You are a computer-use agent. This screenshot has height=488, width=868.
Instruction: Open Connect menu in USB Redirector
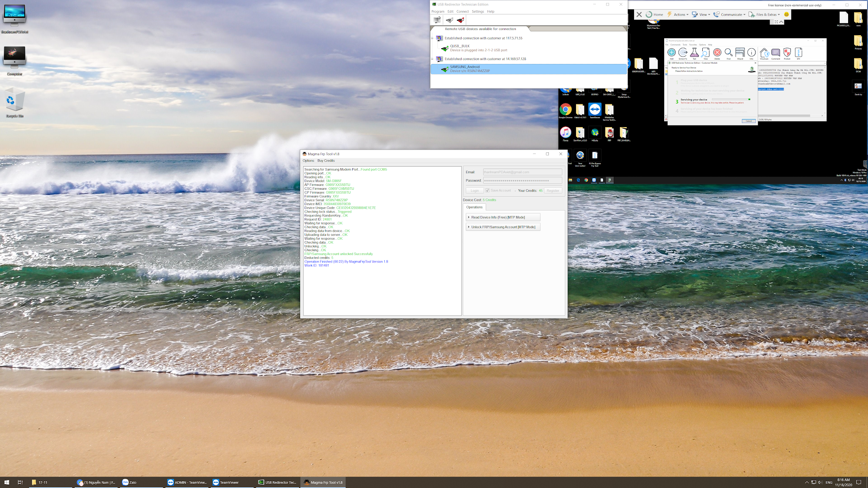click(462, 11)
